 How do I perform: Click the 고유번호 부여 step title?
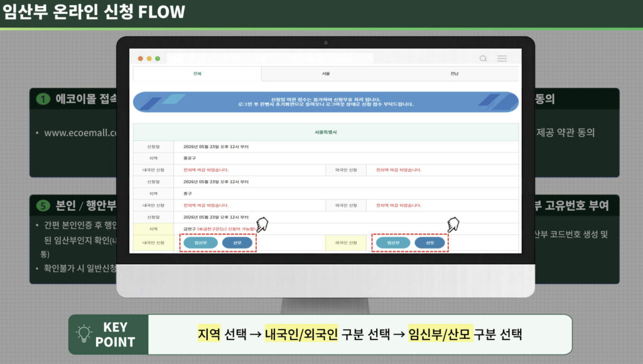pyautogui.click(x=572, y=205)
